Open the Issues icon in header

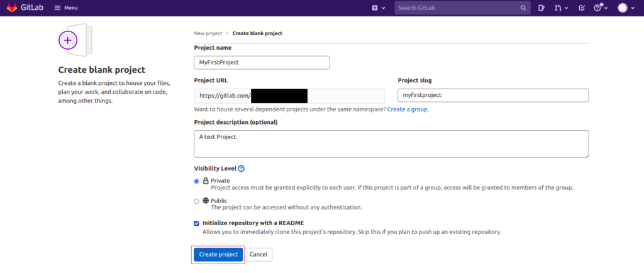[541, 8]
